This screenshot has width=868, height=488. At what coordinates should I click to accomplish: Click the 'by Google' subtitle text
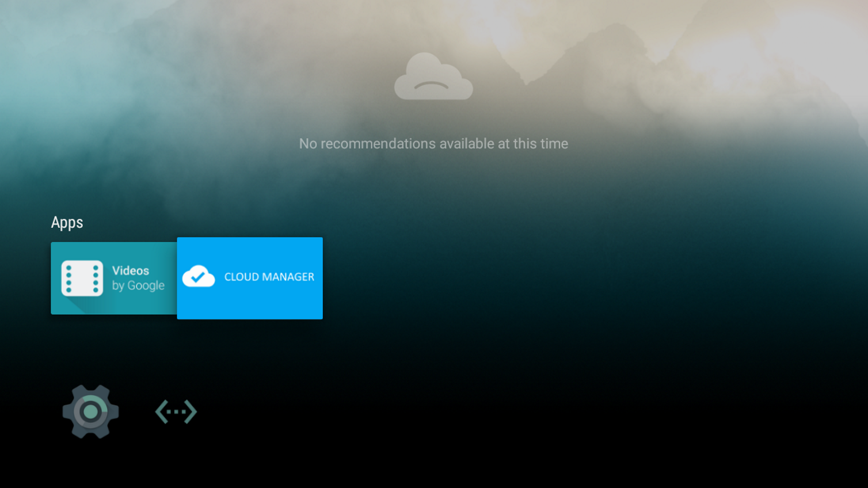(138, 285)
